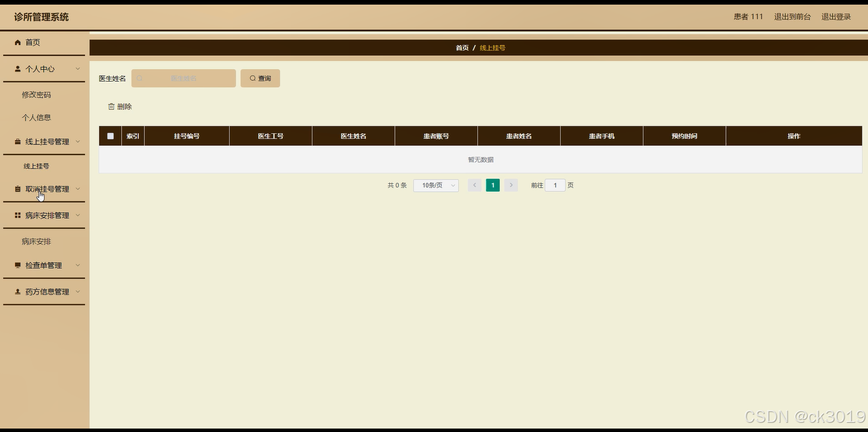Click the 医生姓名 column header
This screenshot has width=868, height=432.
pyautogui.click(x=353, y=136)
